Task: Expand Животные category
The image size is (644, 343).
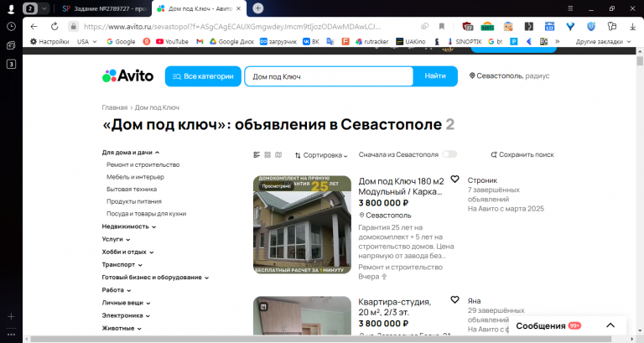Action: (x=122, y=328)
